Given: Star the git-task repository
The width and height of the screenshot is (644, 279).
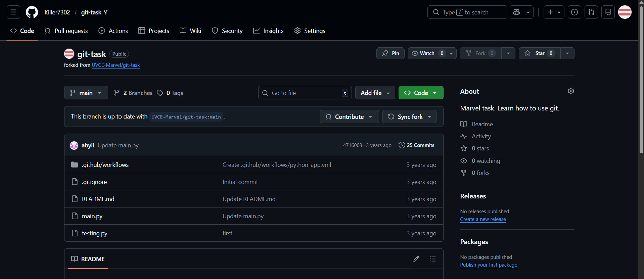Looking at the screenshot, I should click(x=540, y=53).
